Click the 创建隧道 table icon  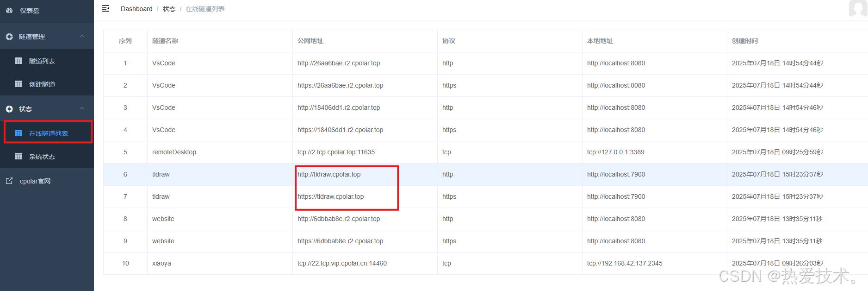click(19, 84)
